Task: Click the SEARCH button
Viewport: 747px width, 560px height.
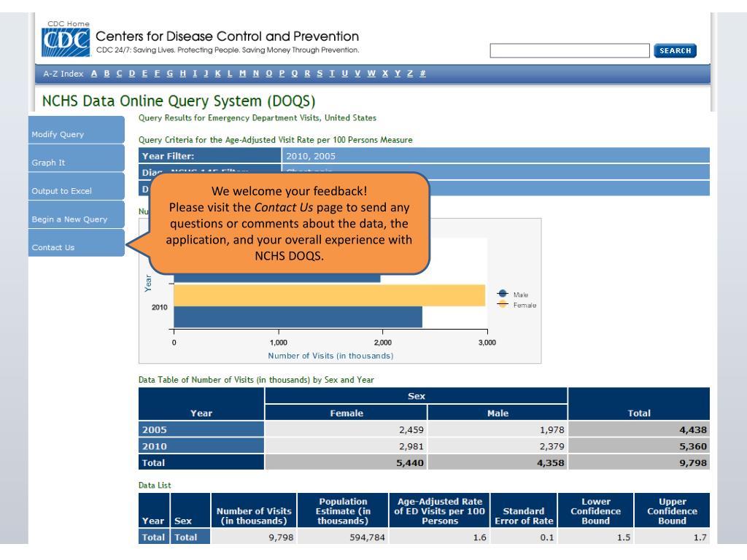Action: (x=675, y=50)
